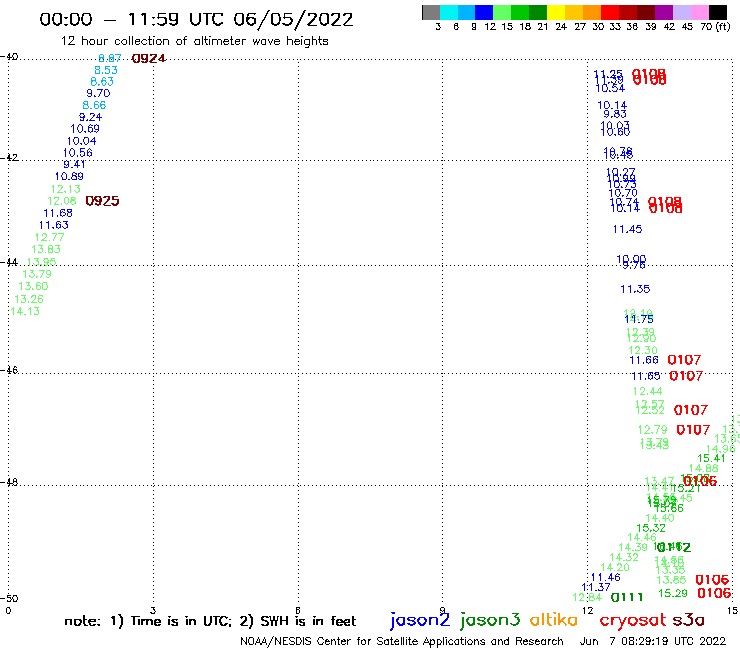The height and width of the screenshot is (650, 740).
Task: Click the wave height value "8.53"
Action: (106, 70)
